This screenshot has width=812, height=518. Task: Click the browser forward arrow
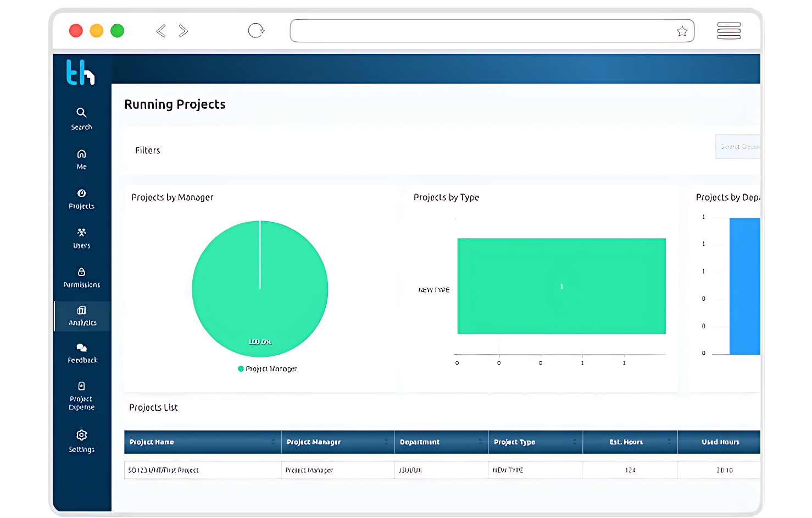point(183,31)
